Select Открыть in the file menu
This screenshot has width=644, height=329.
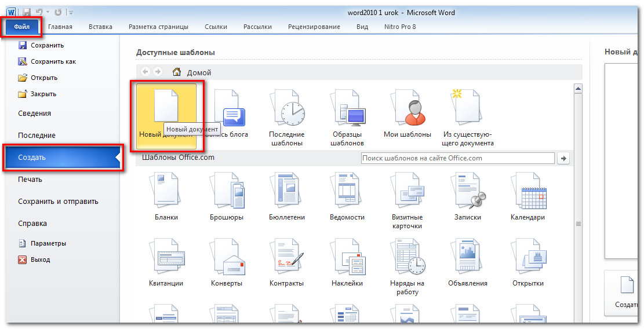pos(38,78)
